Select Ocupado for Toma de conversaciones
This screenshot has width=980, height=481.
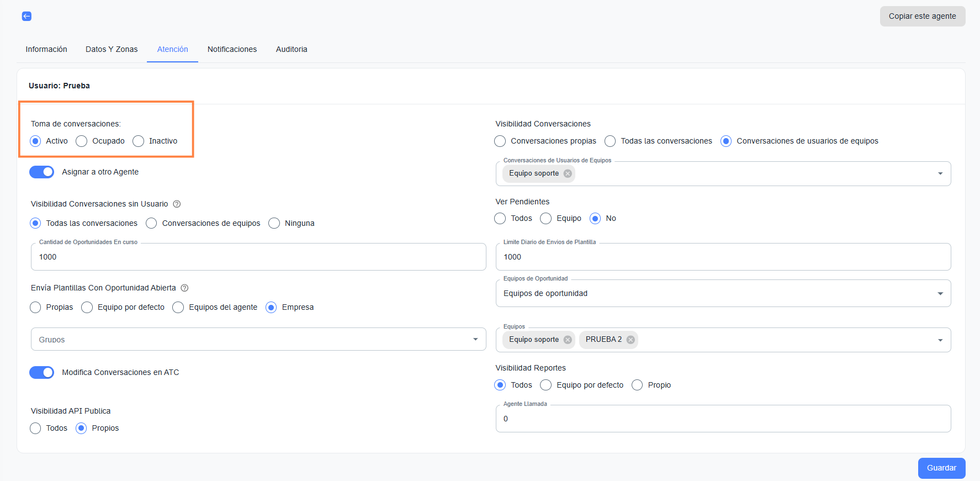82,141
